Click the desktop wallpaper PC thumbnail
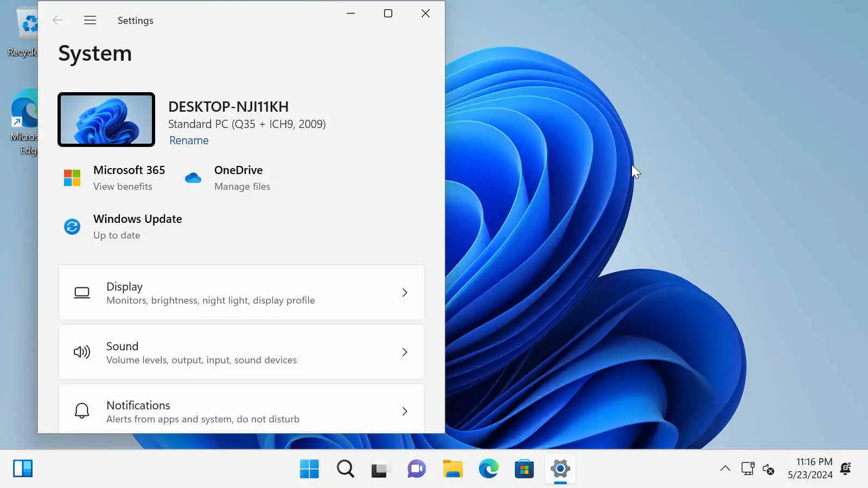The height and width of the screenshot is (488, 868). 106,120
